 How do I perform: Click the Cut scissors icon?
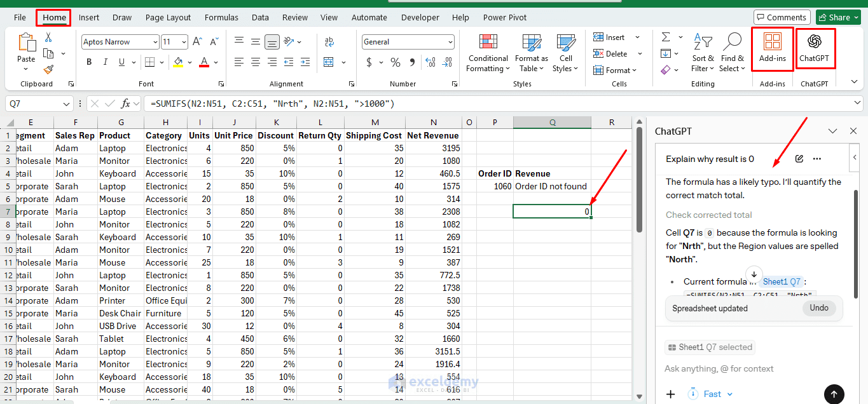(x=48, y=37)
